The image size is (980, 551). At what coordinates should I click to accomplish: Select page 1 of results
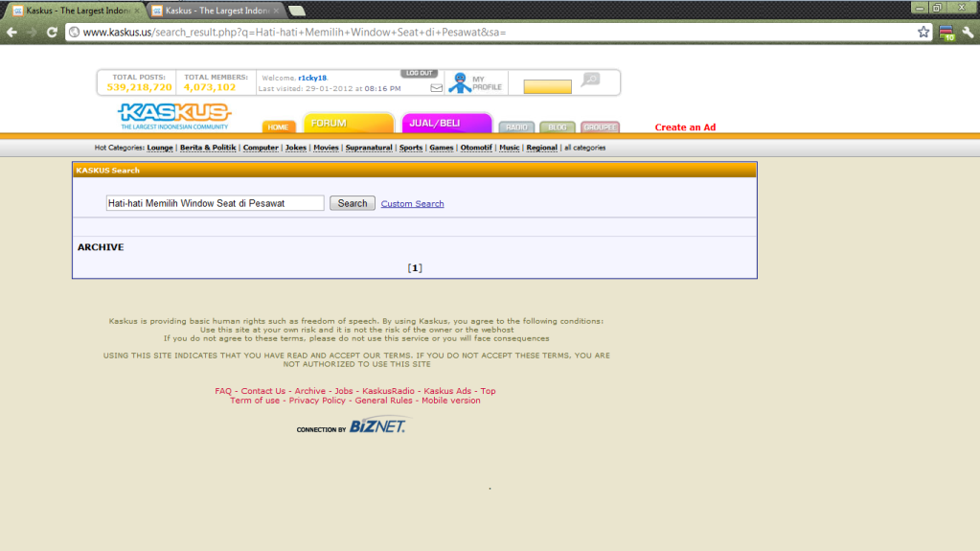415,267
